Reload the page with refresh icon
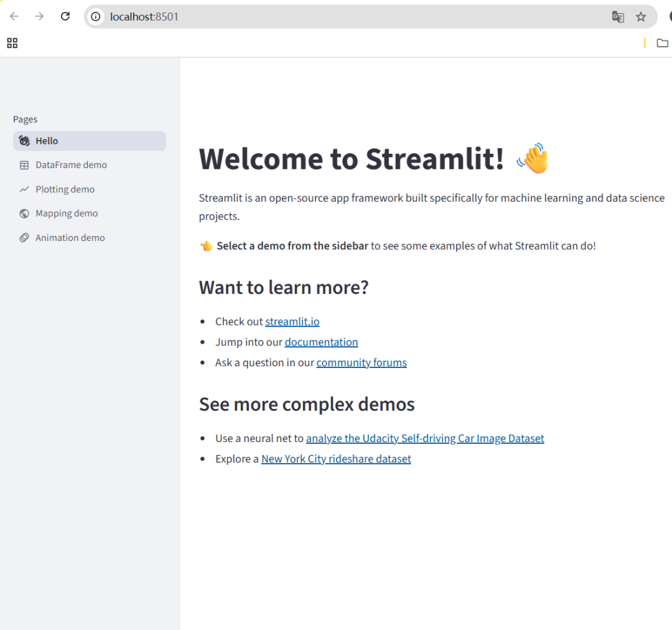Viewport: 672px width, 630px height. click(65, 16)
